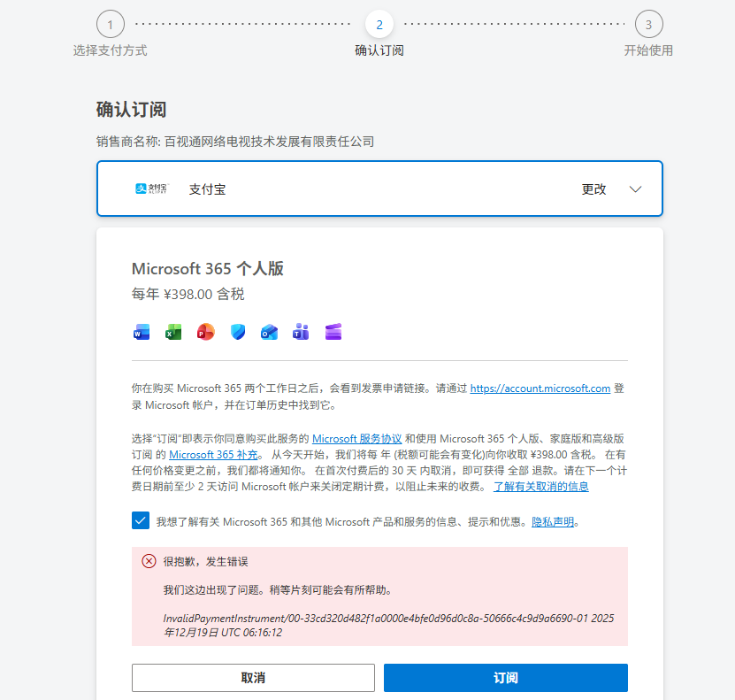Click the PowerPoint app icon
The width and height of the screenshot is (735, 700).
(205, 332)
